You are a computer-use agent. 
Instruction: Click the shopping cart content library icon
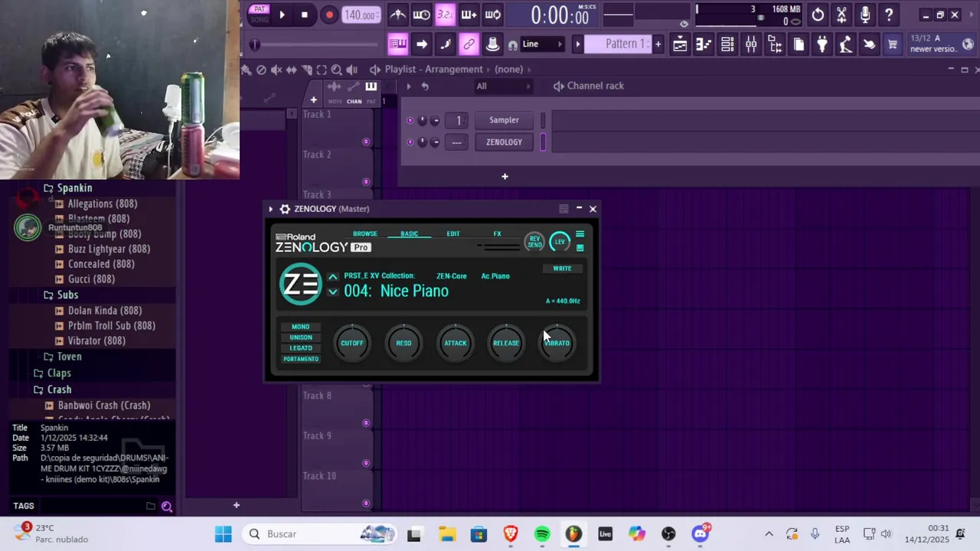click(x=893, y=44)
